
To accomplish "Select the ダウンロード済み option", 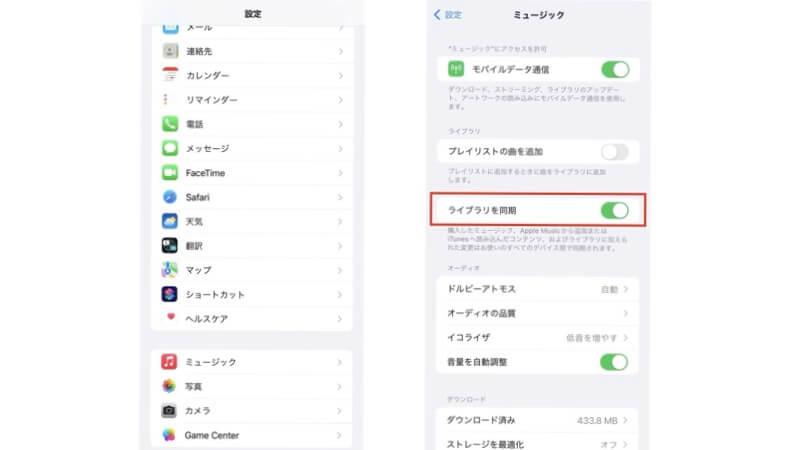I will click(537, 420).
